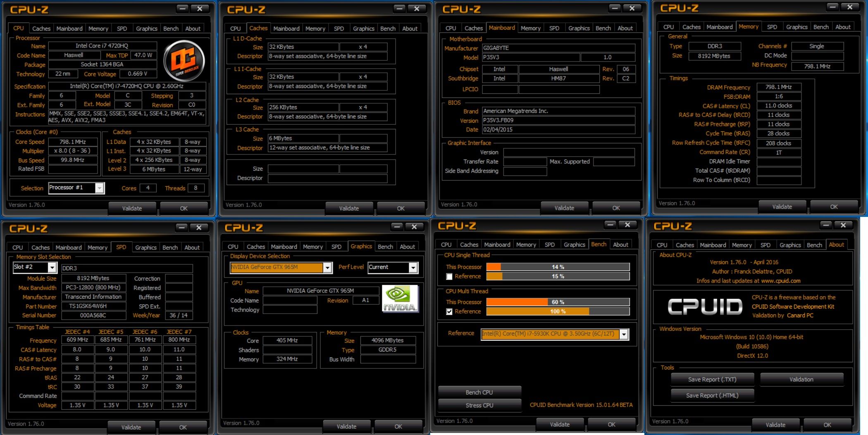Click the Stress CPU button
Screen dimensions: 868x435
point(479,405)
